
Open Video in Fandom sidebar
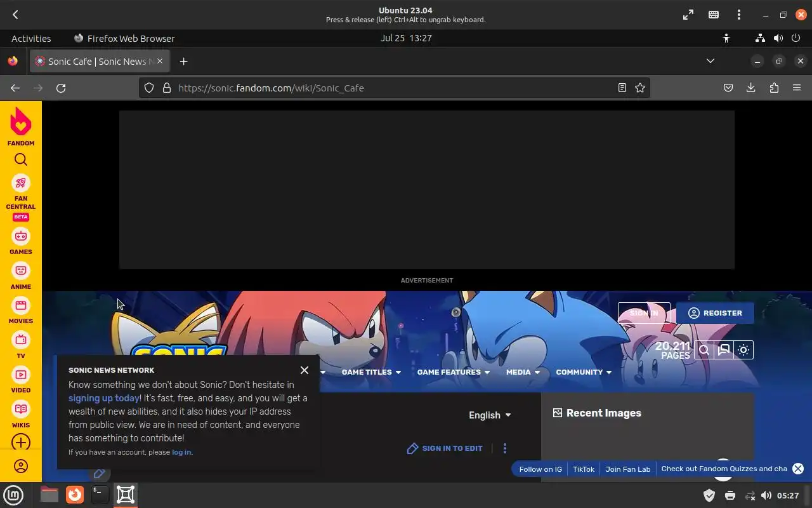click(x=21, y=380)
